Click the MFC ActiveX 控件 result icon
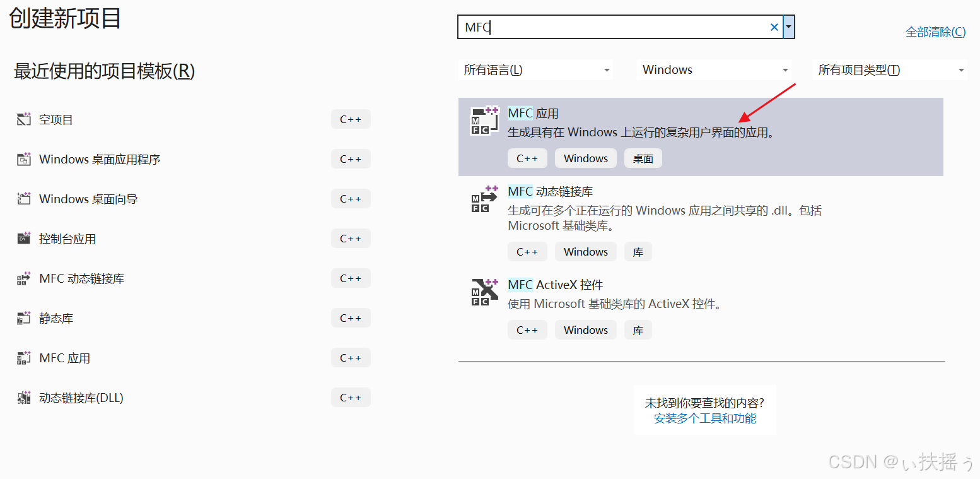This screenshot has height=479, width=980. pyautogui.click(x=484, y=292)
